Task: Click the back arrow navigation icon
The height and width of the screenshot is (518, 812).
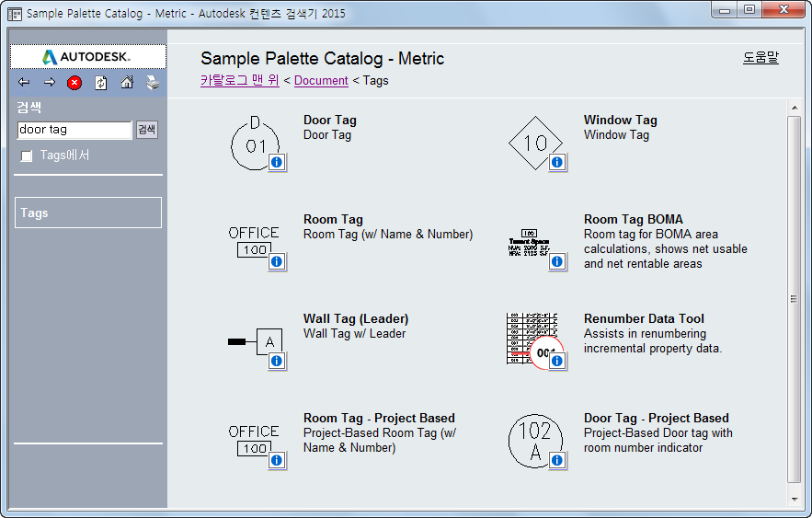Action: pos(24,83)
